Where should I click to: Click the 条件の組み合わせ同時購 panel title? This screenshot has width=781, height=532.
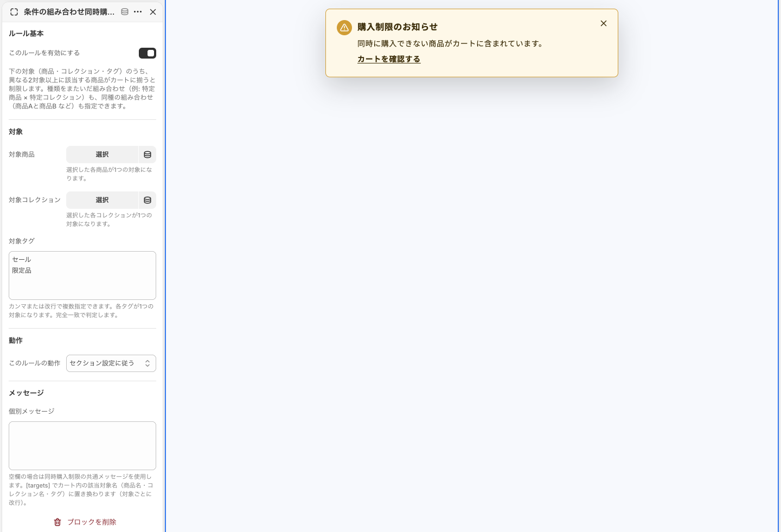pyautogui.click(x=69, y=12)
